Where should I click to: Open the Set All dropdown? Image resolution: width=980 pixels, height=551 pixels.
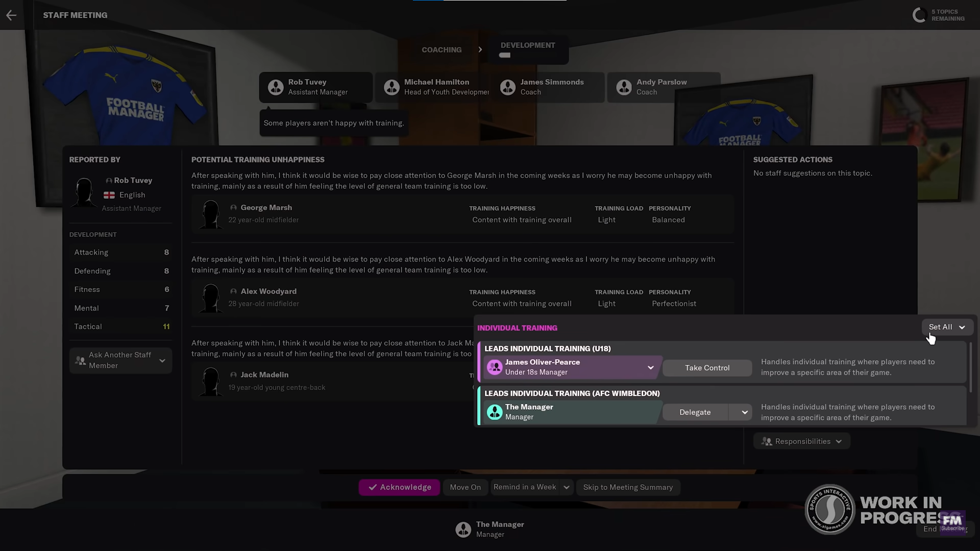(947, 327)
